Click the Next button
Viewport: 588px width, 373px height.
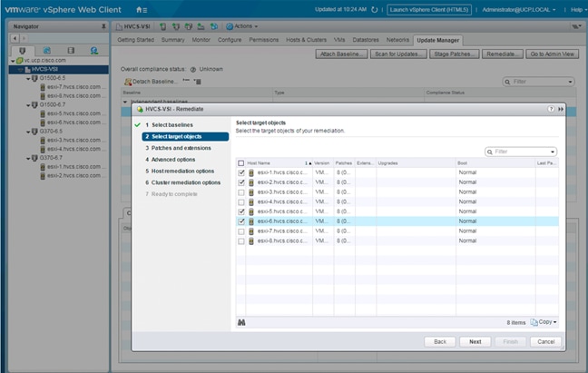tap(475, 341)
